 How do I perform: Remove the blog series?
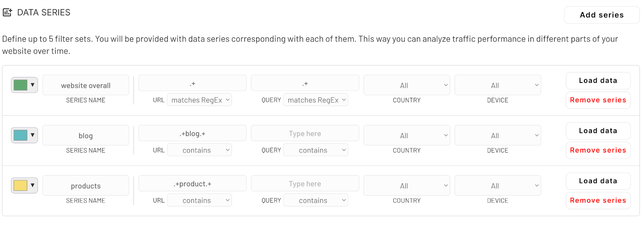[598, 150]
